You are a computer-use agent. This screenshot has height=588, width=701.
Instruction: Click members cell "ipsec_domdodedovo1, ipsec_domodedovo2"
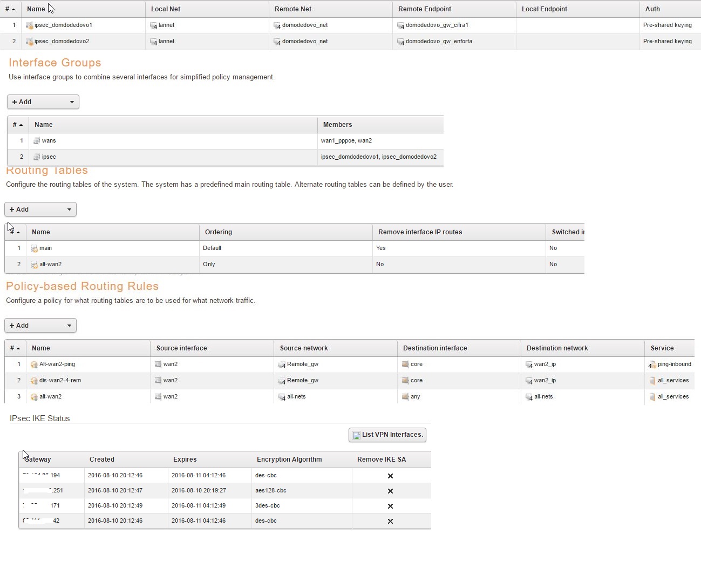tap(379, 157)
